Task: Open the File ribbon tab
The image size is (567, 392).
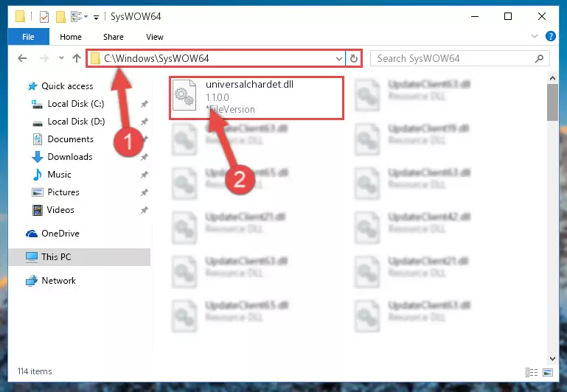Action: click(x=28, y=37)
